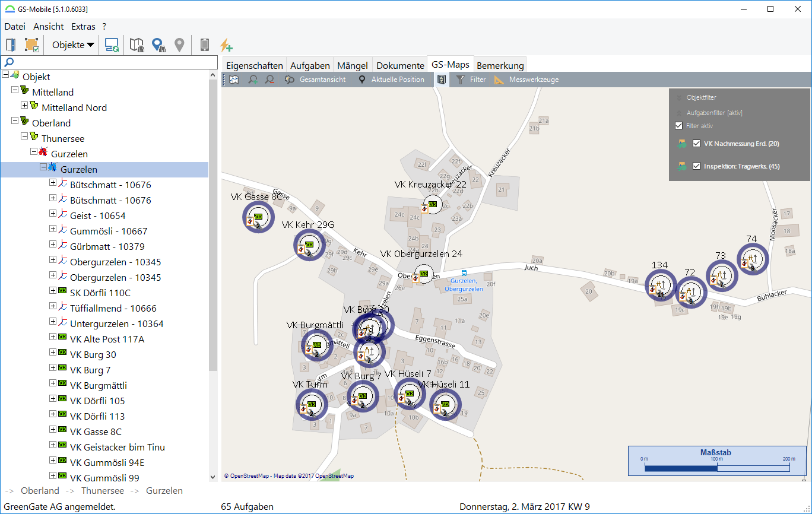The height and width of the screenshot is (514, 812).
Task: Click the VK Burgmättli map marker
Action: [x=317, y=345]
